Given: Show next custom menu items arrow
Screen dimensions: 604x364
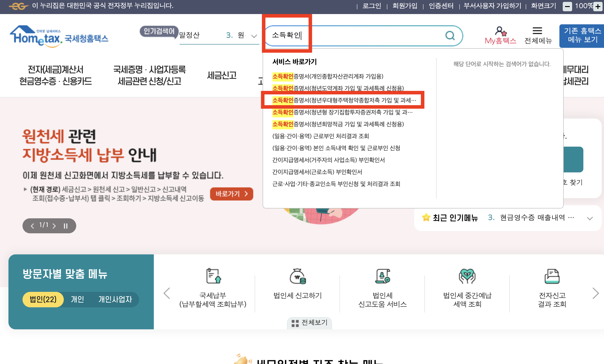Looking at the screenshot, I should [595, 293].
